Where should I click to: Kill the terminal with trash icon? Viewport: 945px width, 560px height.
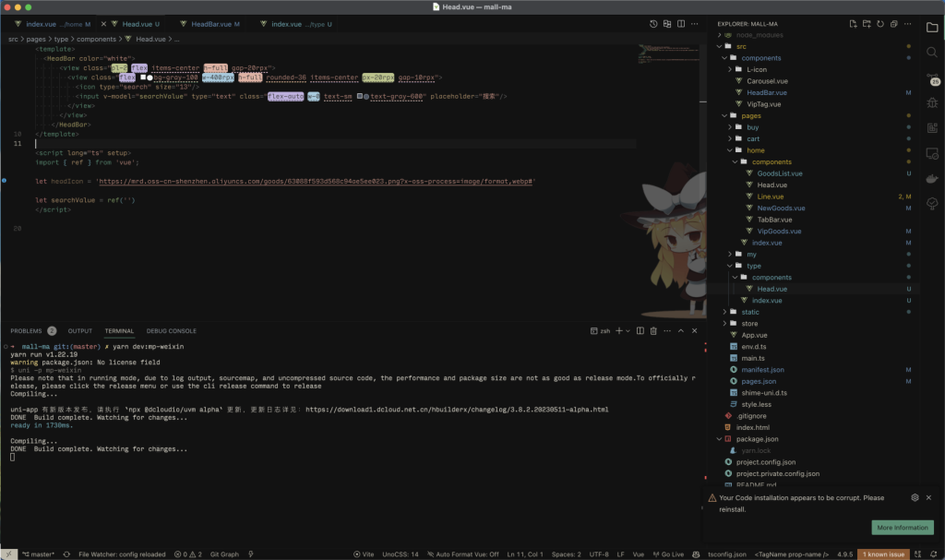point(653,330)
